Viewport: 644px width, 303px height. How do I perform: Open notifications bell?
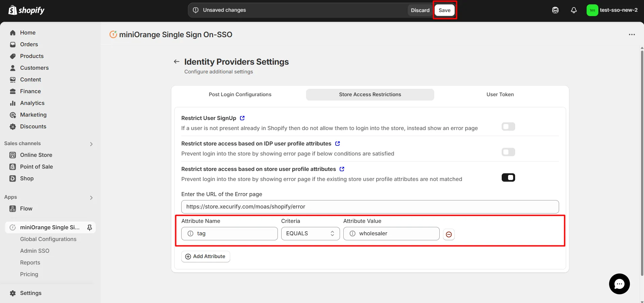[x=574, y=10]
